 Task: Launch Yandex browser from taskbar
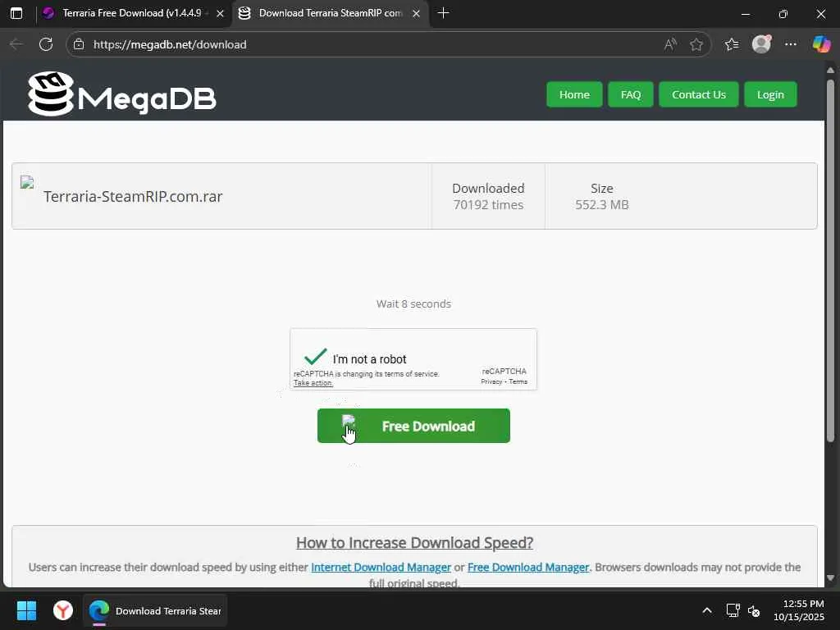pos(63,610)
